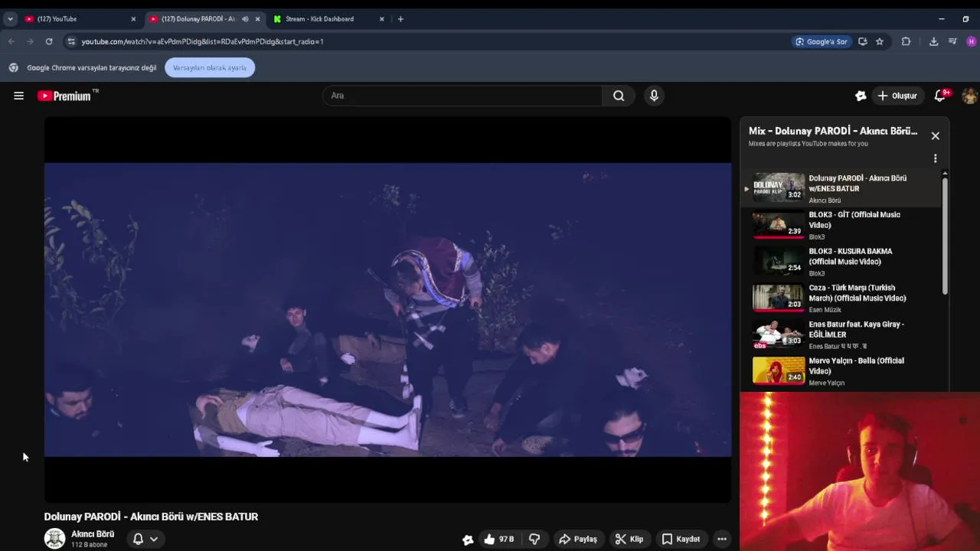
Task: Open Chrome profile avatar H
Action: [x=971, y=41]
